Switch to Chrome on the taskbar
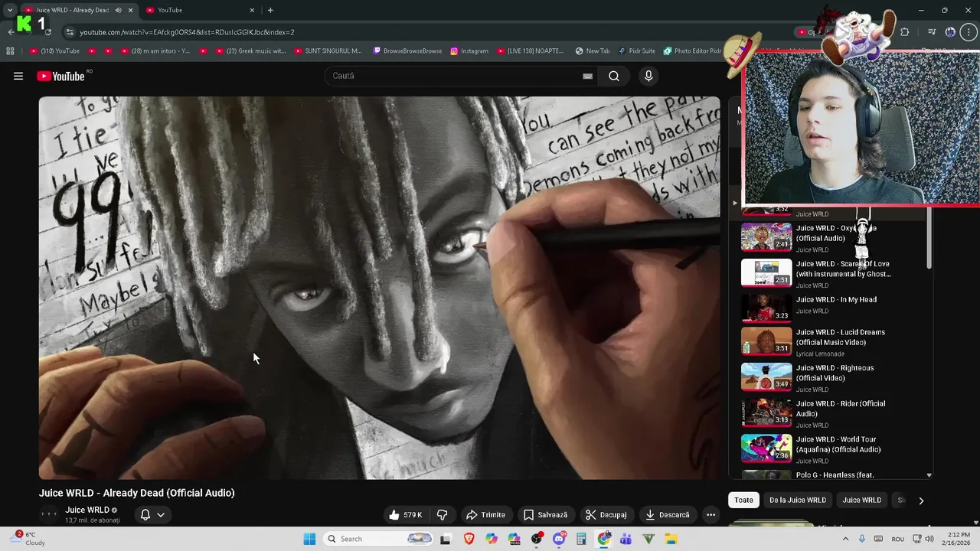Screen dimensions: 980x551 tap(604, 539)
